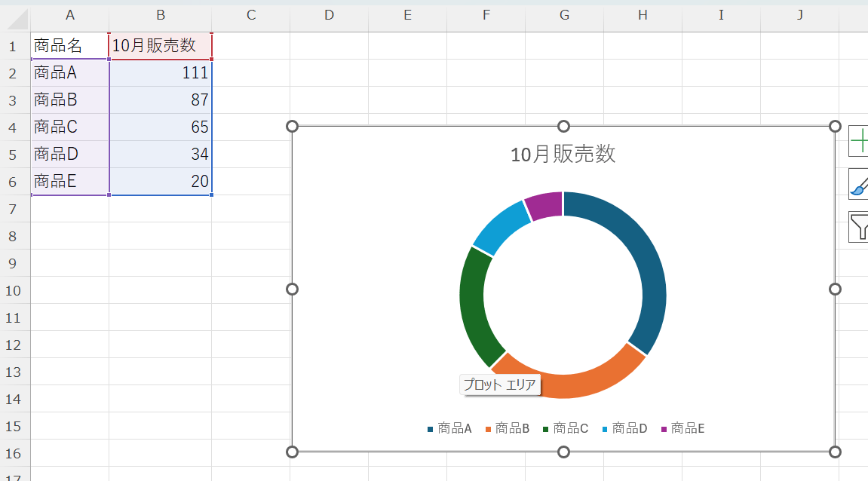The image size is (868, 481).
Task: Click cell B1 header 10月販売数
Action: 160,46
